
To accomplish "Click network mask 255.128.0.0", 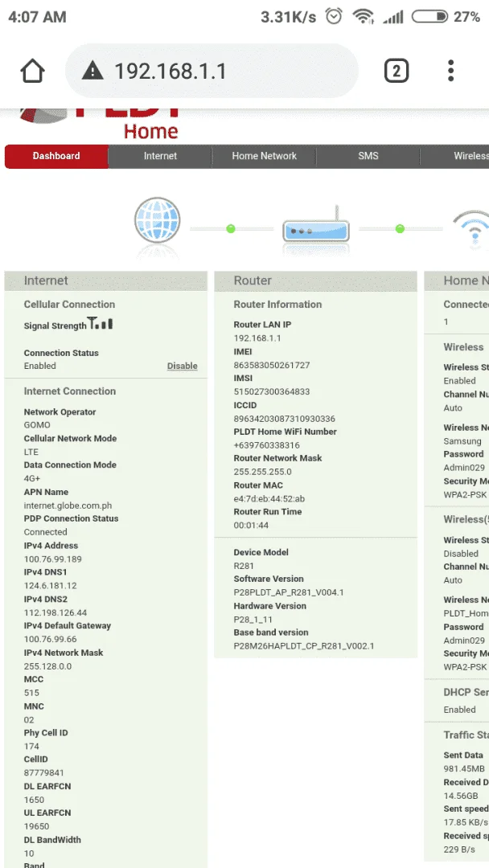I will 47,666.
